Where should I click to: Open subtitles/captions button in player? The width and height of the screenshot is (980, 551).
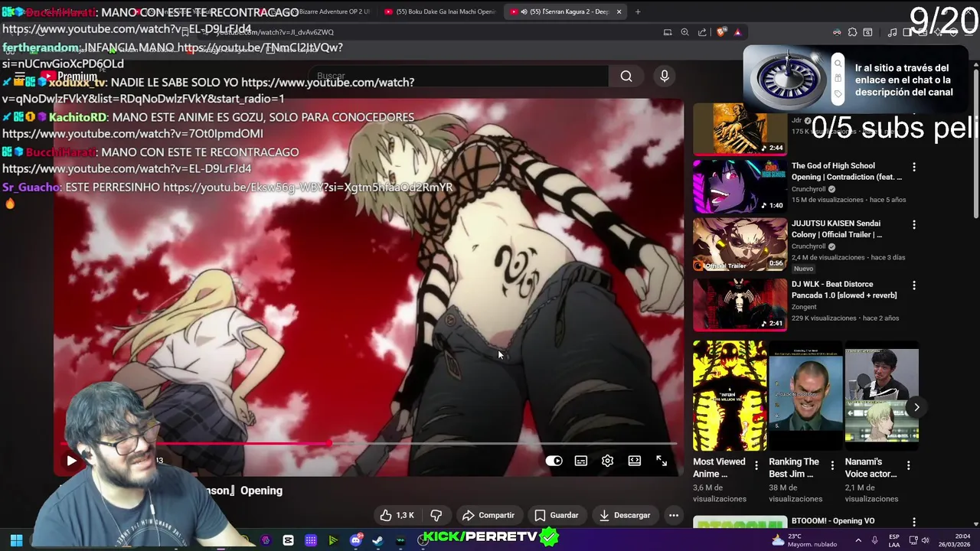coord(581,461)
